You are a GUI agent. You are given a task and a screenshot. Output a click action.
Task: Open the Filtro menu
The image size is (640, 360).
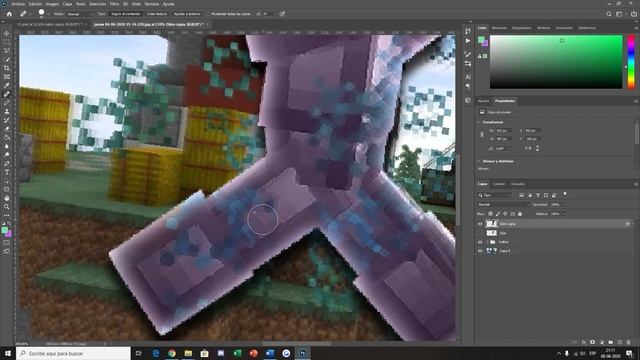pos(114,4)
